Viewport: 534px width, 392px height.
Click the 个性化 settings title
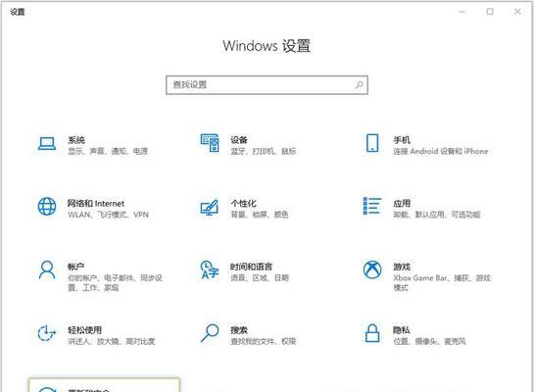point(244,203)
